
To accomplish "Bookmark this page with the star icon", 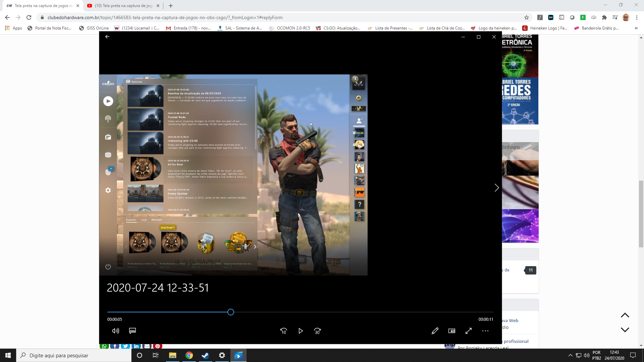I will coord(527,17).
